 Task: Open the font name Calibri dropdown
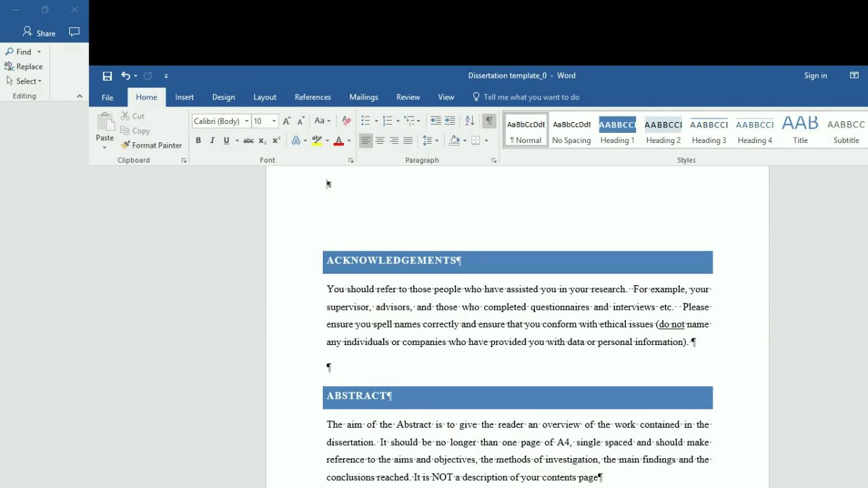[x=247, y=121]
